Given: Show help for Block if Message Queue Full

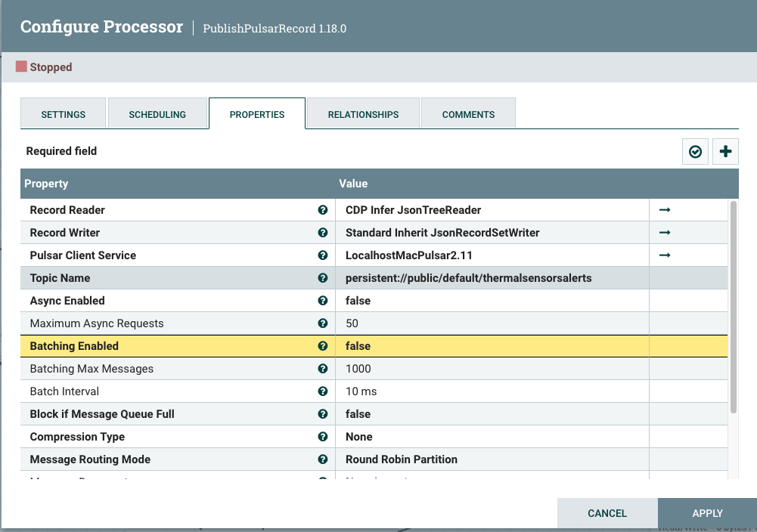Looking at the screenshot, I should pyautogui.click(x=322, y=414).
